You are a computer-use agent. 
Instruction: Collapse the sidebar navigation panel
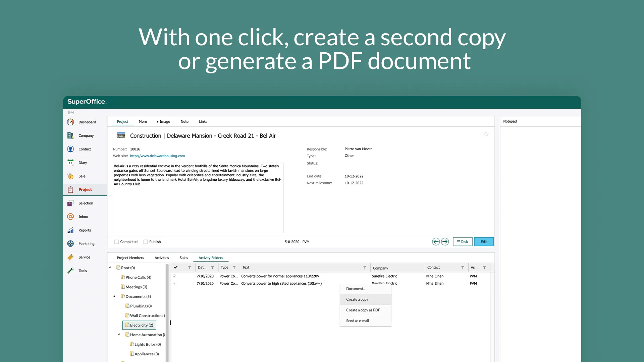point(71,112)
